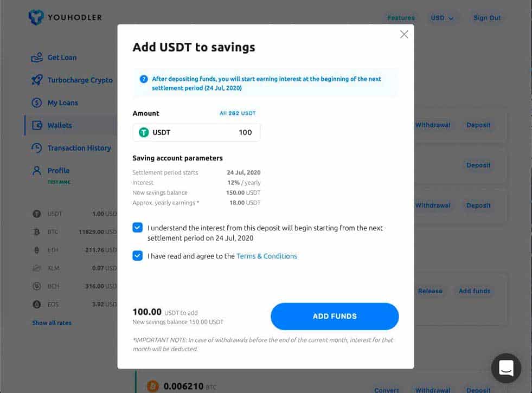Open the chat support bubble icon
The width and height of the screenshot is (532, 393).
506,368
